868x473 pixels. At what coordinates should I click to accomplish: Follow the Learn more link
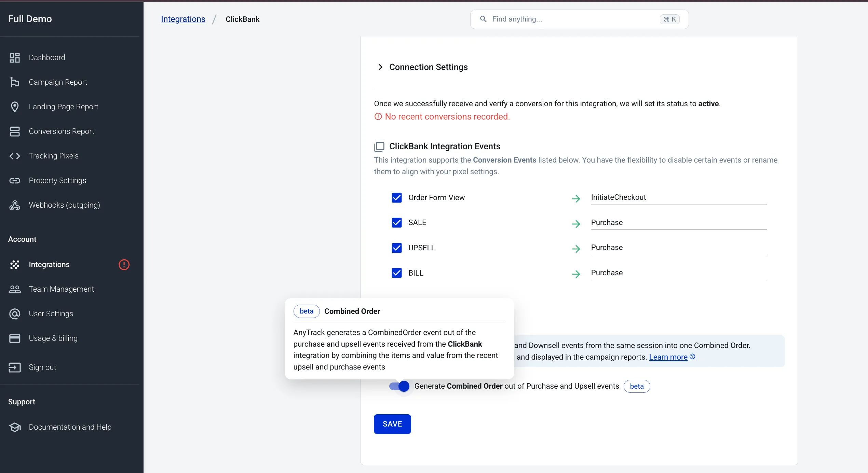pos(668,357)
